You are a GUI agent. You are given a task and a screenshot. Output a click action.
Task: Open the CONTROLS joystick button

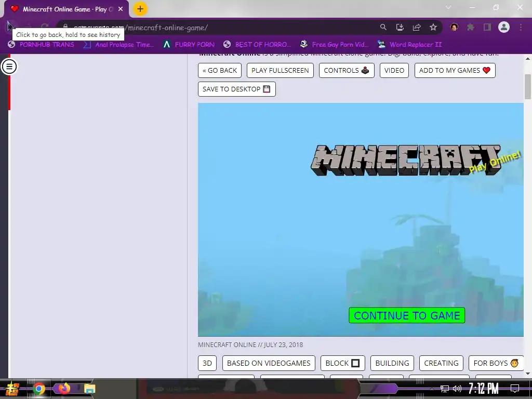347,70
